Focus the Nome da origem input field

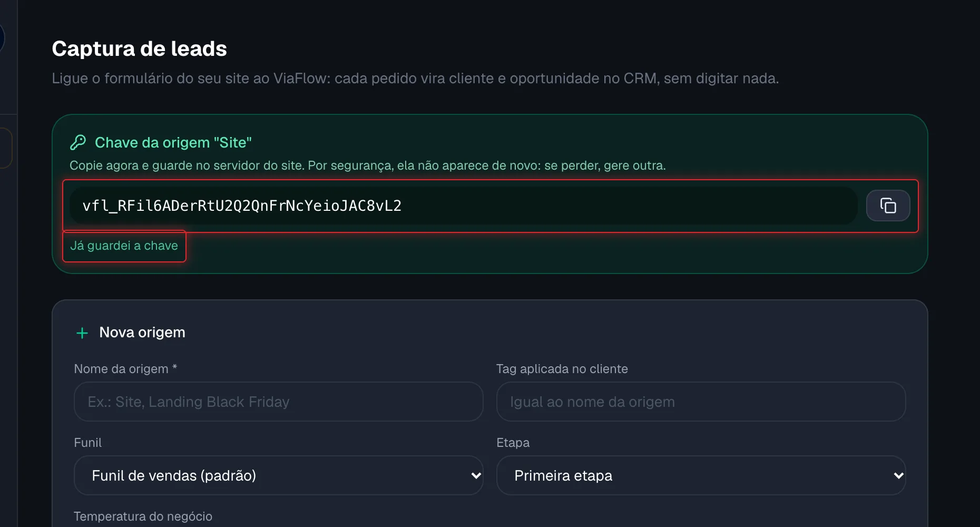[279, 402]
